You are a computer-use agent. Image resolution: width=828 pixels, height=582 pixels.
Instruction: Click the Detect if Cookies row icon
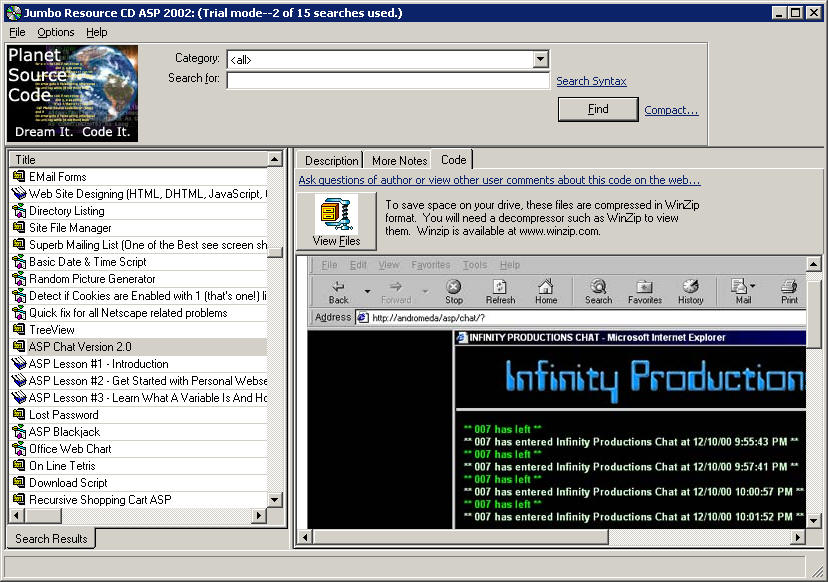(x=19, y=295)
